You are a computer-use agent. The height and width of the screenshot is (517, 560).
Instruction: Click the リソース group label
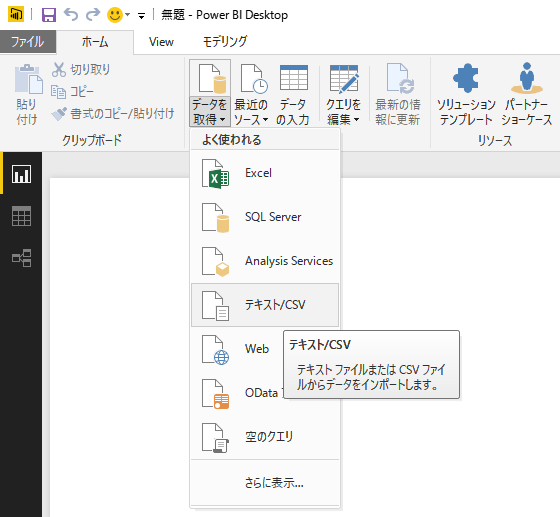point(495,140)
